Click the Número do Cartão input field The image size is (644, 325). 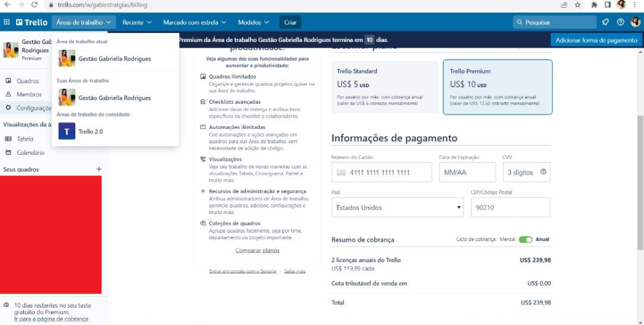(x=390, y=172)
